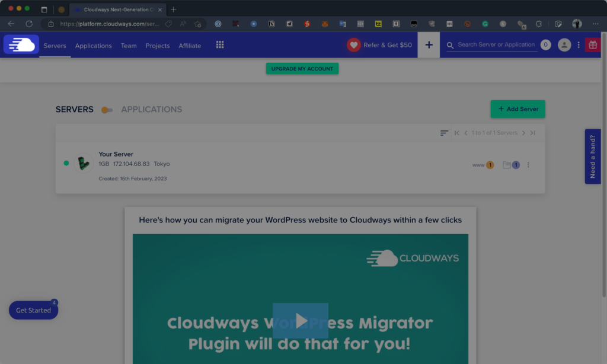The height and width of the screenshot is (364, 607).
Task: Go to first page of servers
Action: click(x=457, y=133)
